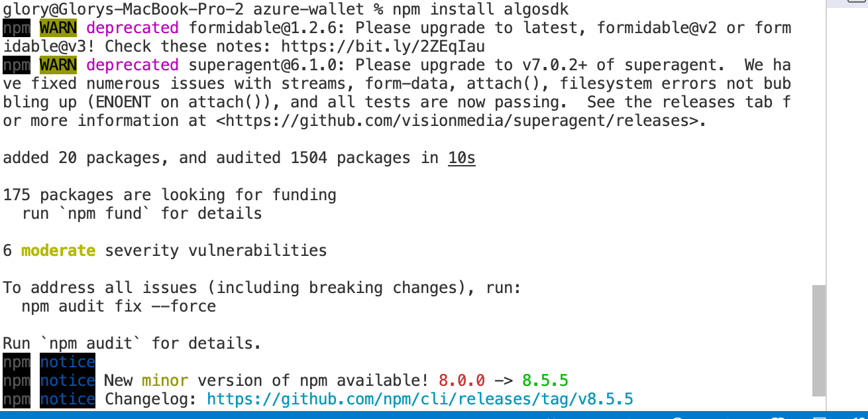Screen dimensions: 868x419
Task: Click the terminal's vertical scrollbar thumb
Action: pos(819,340)
